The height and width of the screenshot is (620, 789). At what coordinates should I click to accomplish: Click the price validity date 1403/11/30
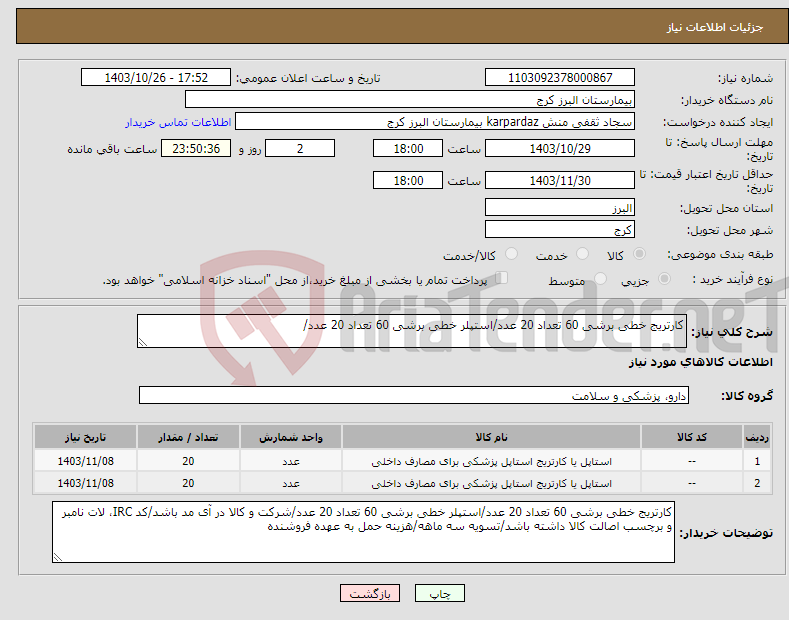[560, 180]
